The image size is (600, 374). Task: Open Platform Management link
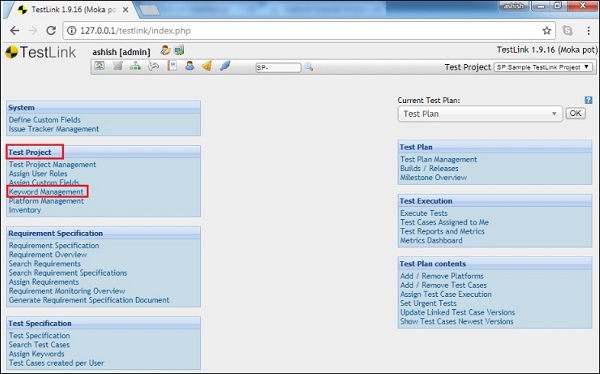46,201
